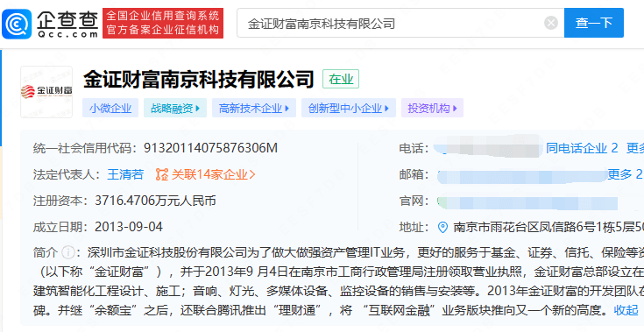Screen dimensions: 644x332
Task: Click the company title 金证财富南京科技有限公司
Action: click(199, 80)
